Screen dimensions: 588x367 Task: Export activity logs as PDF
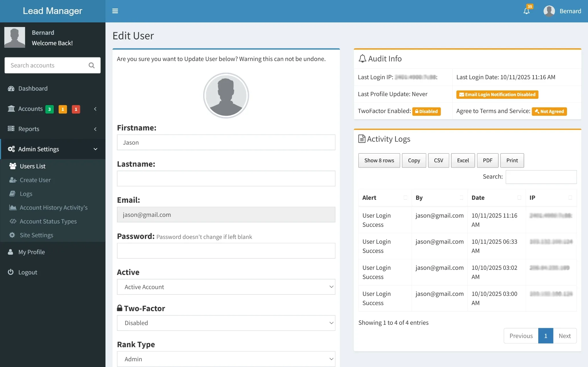(x=487, y=161)
